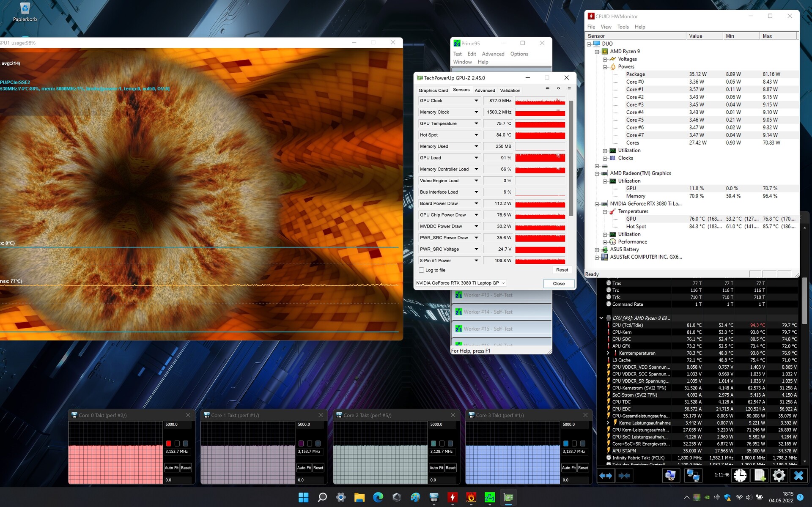Collapse the Powers node in HWMonitor
The height and width of the screenshot is (507, 812).
point(605,67)
